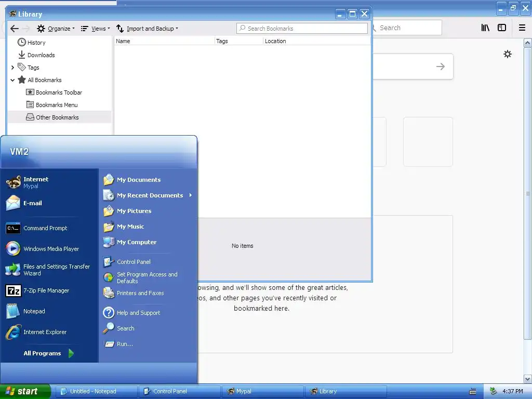
Task: Open Mypal hamburger menu
Action: (x=522, y=28)
